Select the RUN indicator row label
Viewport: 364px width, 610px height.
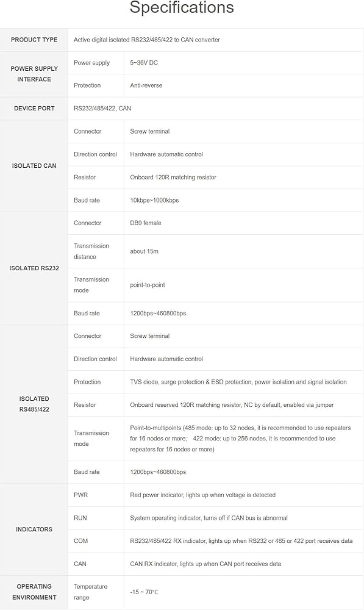tap(80, 518)
